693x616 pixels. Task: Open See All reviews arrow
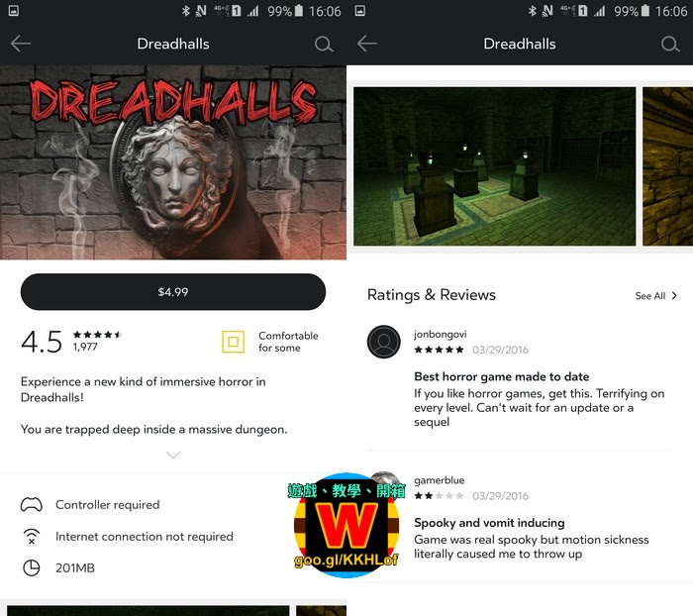click(674, 295)
